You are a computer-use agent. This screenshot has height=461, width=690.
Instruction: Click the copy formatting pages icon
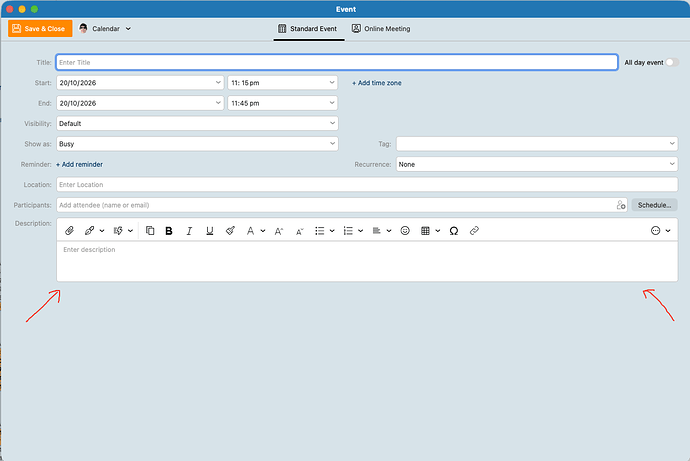click(x=150, y=230)
